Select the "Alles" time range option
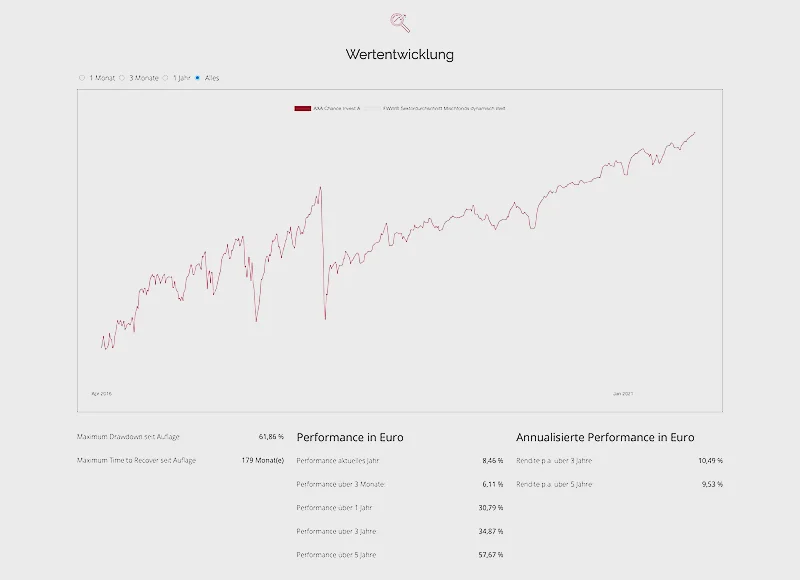The width and height of the screenshot is (800, 580). tap(198, 77)
